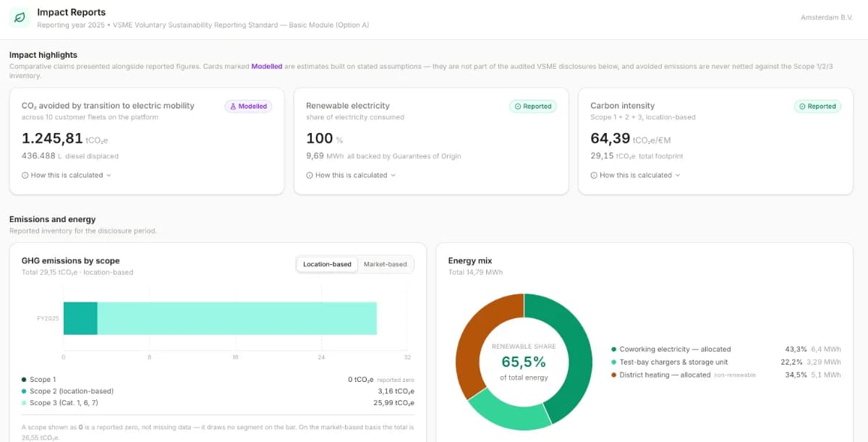
Task: Click the Scope 1 legend color dot
Action: click(x=24, y=379)
